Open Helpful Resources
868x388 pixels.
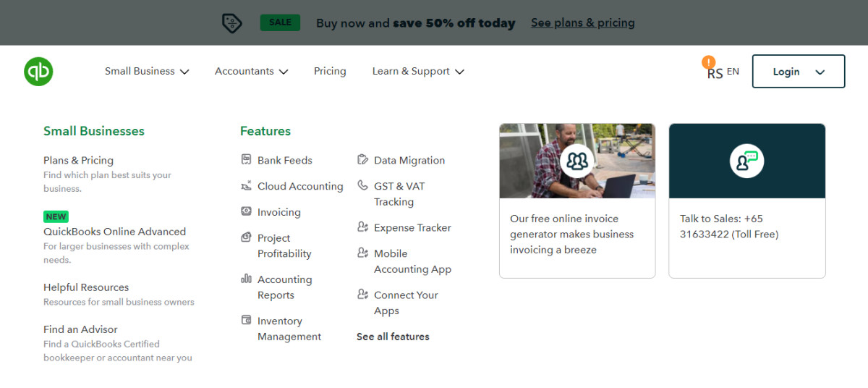point(86,287)
